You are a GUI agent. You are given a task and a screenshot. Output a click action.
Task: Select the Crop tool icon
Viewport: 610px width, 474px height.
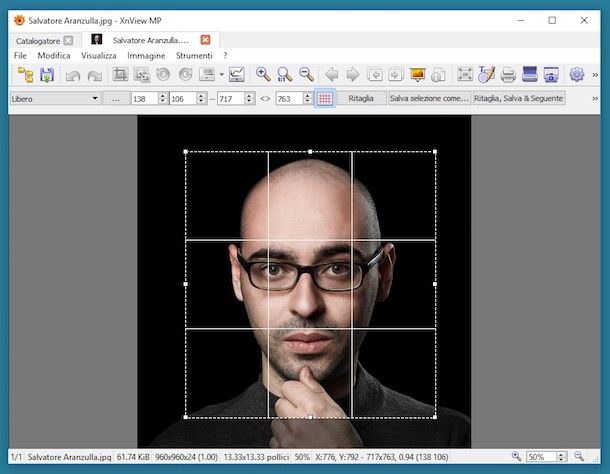120,74
